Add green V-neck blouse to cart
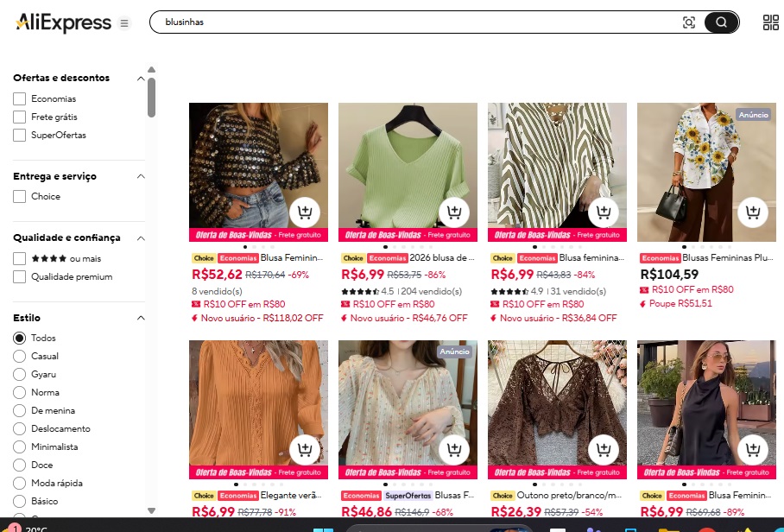Screen dimensions: 784x532 [454, 212]
